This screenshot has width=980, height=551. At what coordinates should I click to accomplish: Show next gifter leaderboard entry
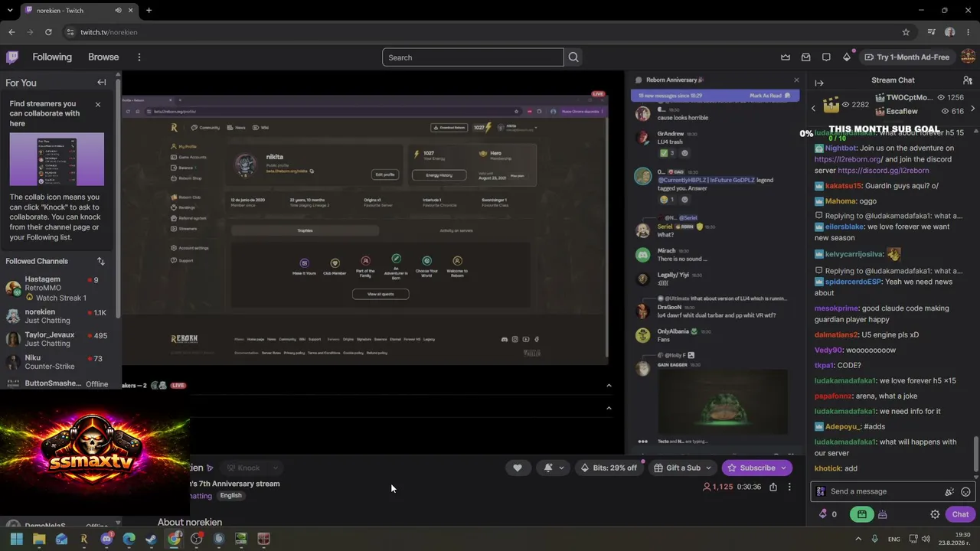point(972,109)
